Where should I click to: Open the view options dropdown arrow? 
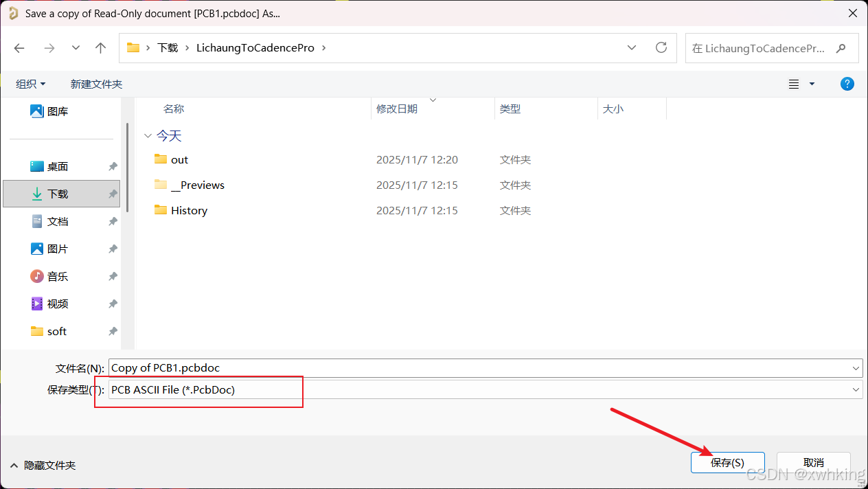[812, 84]
